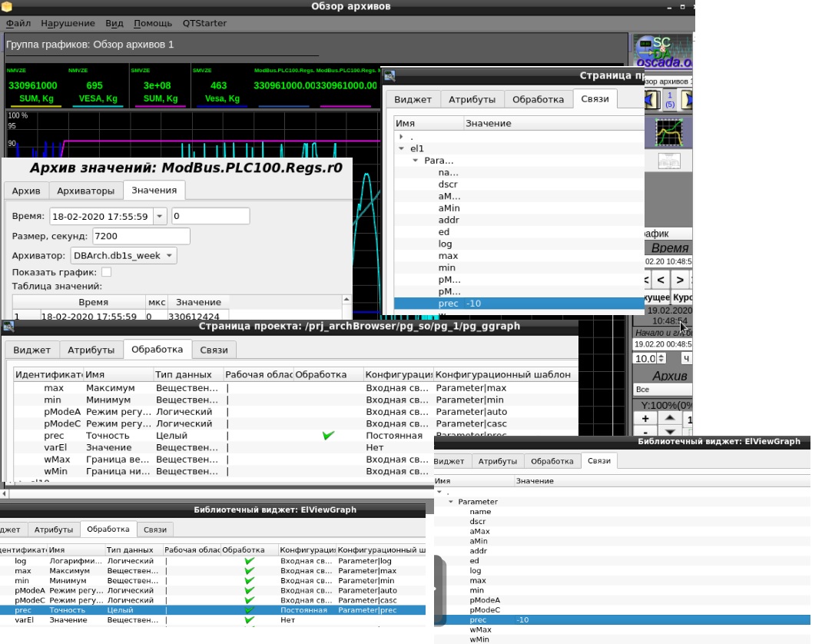Screen dimensions: 822x644
Task: Open the 'Атрибуты' tab in project page dialog
Action: click(x=91, y=350)
